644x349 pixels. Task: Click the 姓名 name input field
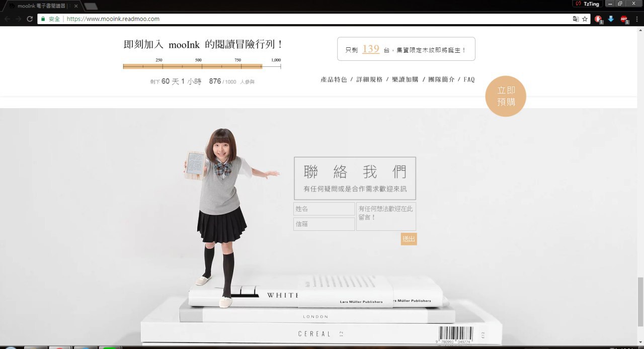click(x=324, y=209)
